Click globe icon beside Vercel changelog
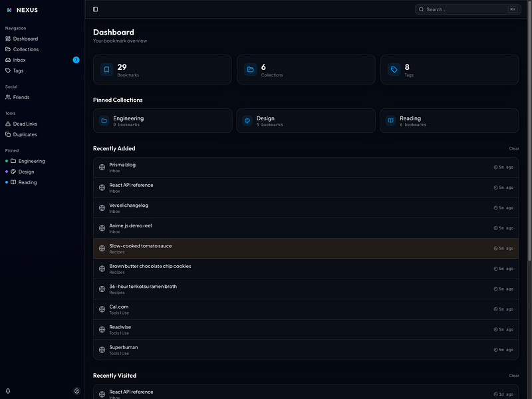 [102, 208]
